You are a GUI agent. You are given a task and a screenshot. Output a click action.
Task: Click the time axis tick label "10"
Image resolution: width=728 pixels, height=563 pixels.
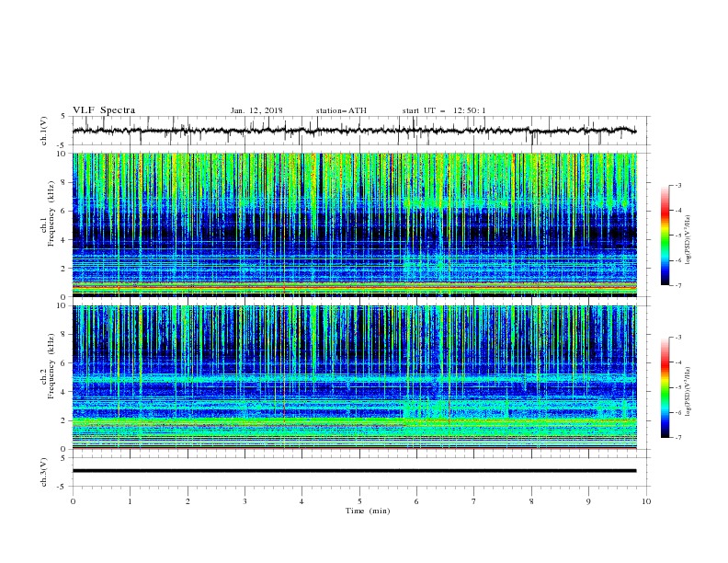[646, 501]
